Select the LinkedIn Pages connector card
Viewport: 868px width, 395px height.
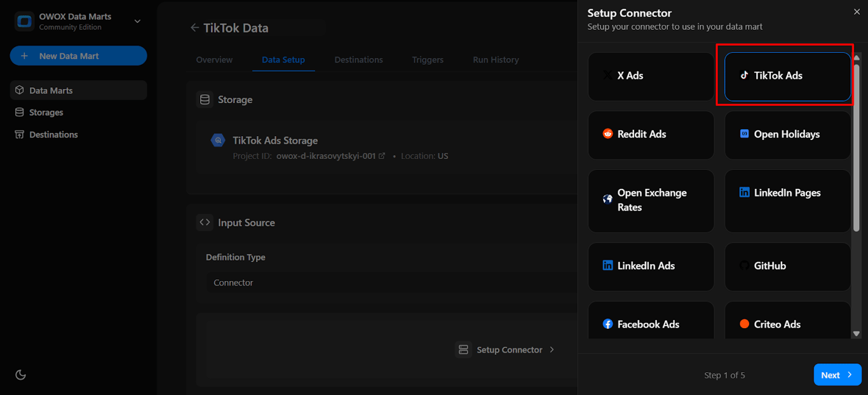point(788,201)
